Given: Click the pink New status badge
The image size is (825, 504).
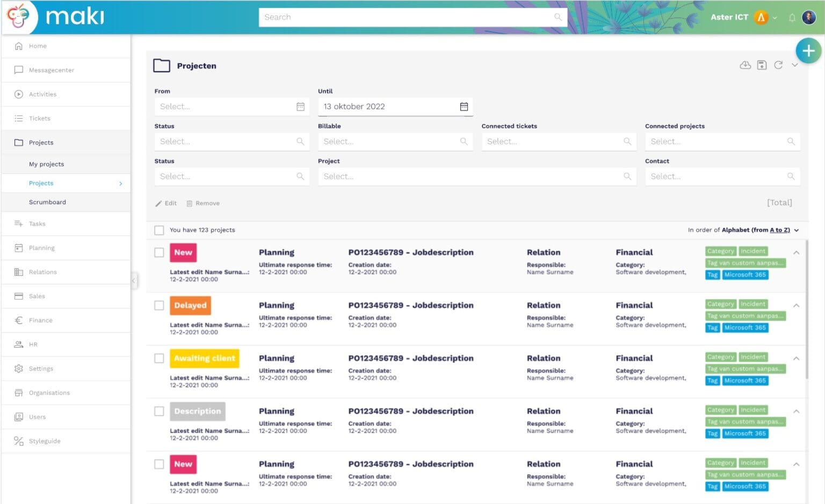Looking at the screenshot, I should [183, 252].
